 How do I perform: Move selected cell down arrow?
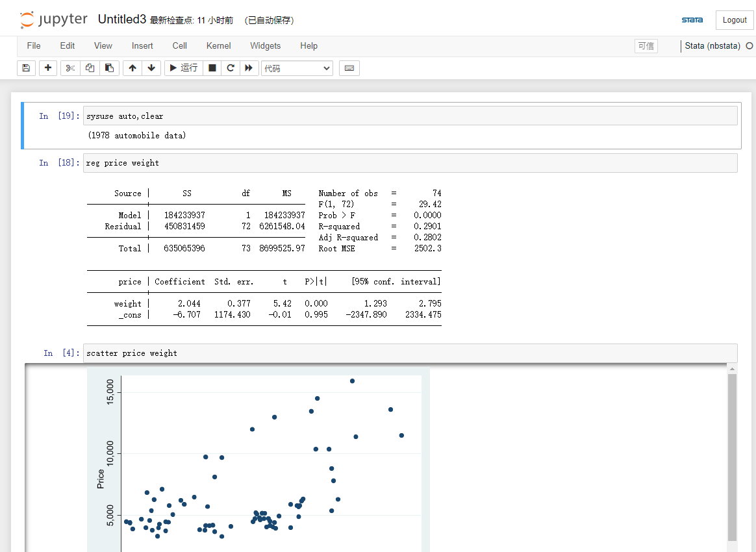(151, 68)
